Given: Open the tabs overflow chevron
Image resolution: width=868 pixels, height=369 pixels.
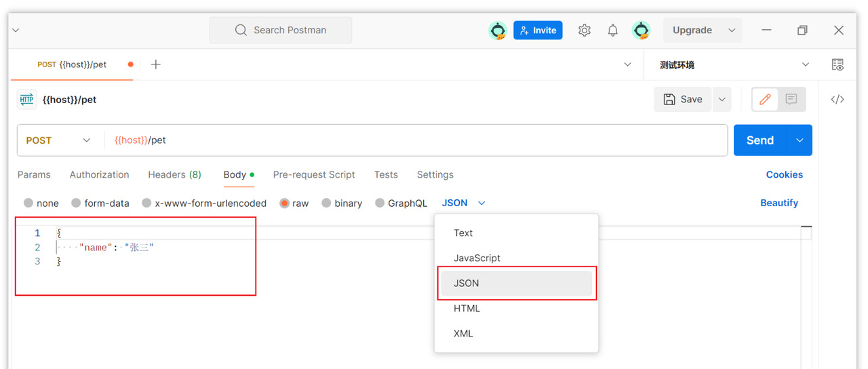Looking at the screenshot, I should [627, 65].
